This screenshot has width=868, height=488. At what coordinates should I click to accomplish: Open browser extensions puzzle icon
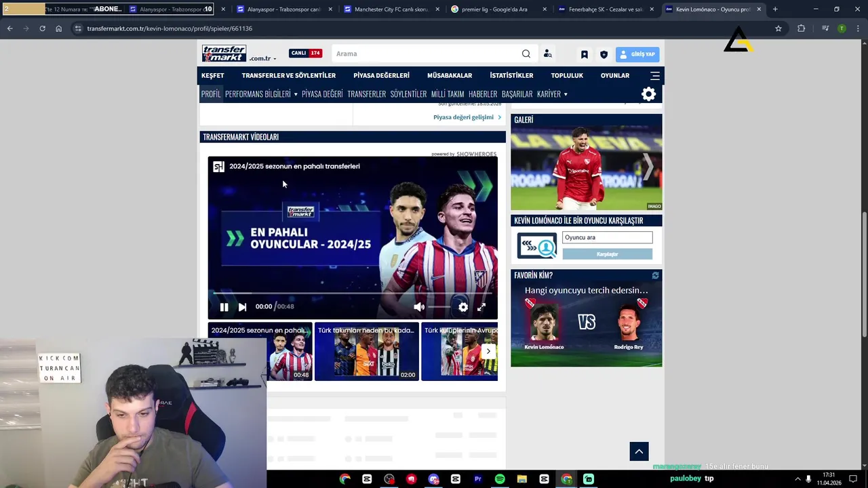tap(802, 28)
